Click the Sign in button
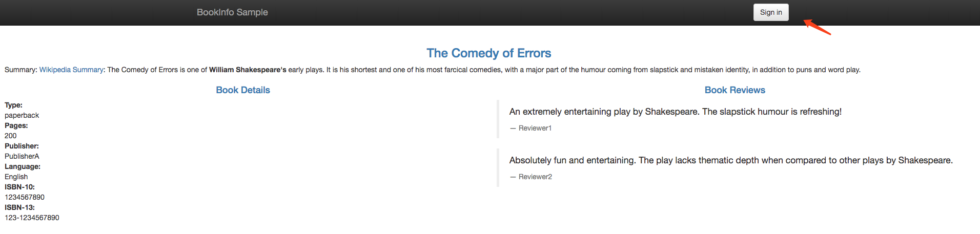This screenshot has width=980, height=234. 771,12
